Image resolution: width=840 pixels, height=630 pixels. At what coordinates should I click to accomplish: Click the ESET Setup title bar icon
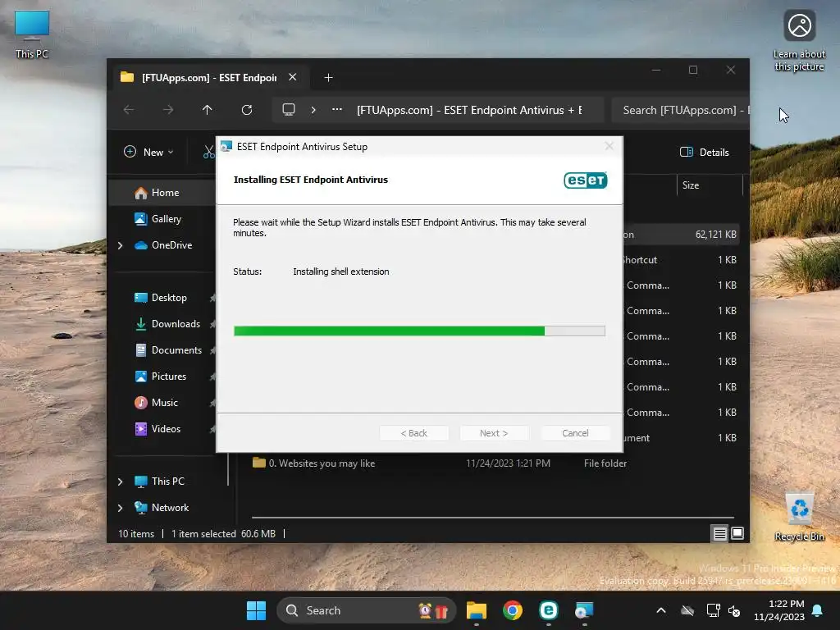point(226,146)
